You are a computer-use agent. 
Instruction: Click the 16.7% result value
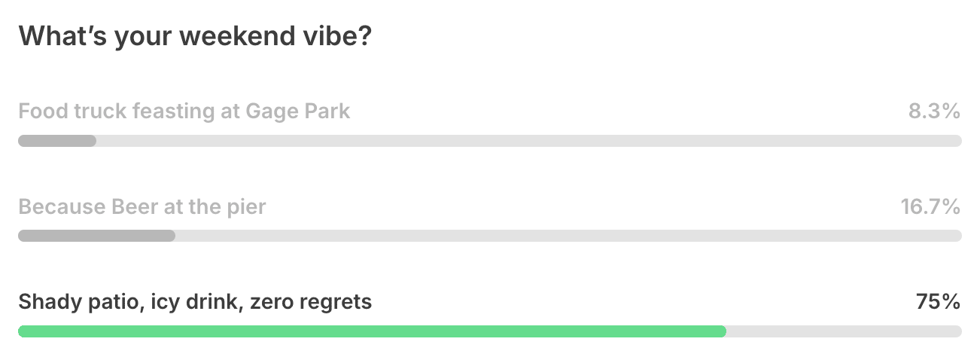tap(930, 206)
